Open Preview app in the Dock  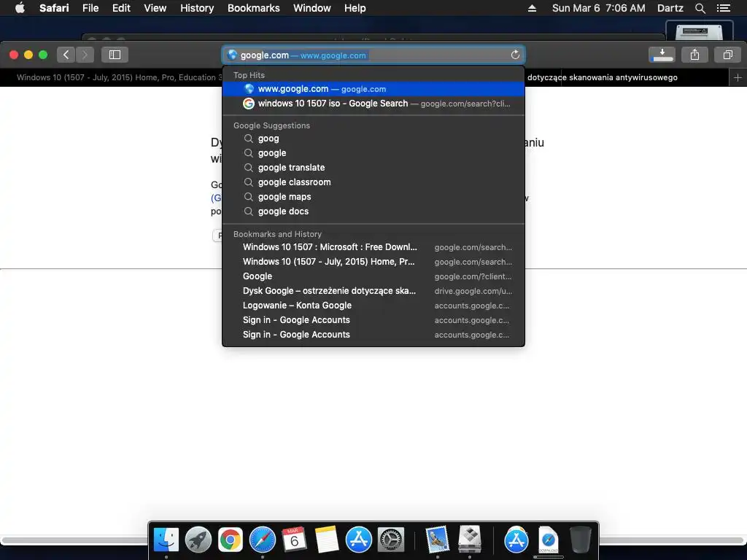tap(438, 540)
